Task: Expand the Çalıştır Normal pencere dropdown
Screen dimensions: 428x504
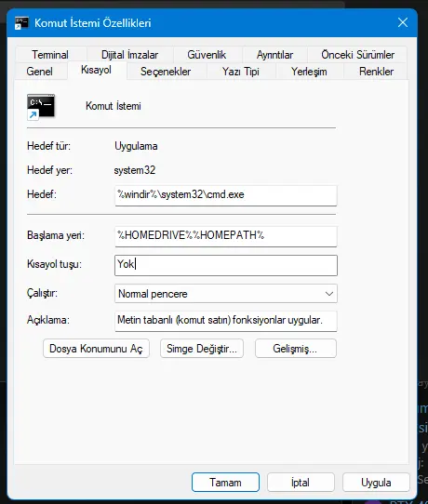Action: 226,294
